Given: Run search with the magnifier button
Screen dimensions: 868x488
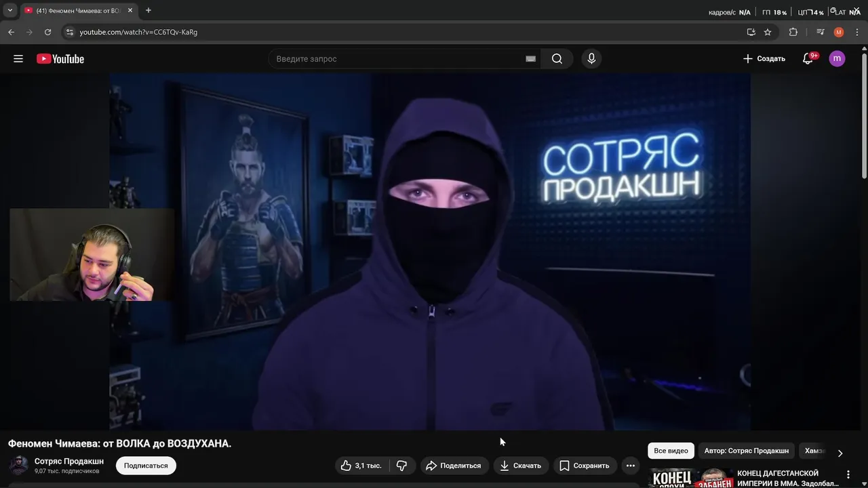Looking at the screenshot, I should [x=557, y=59].
